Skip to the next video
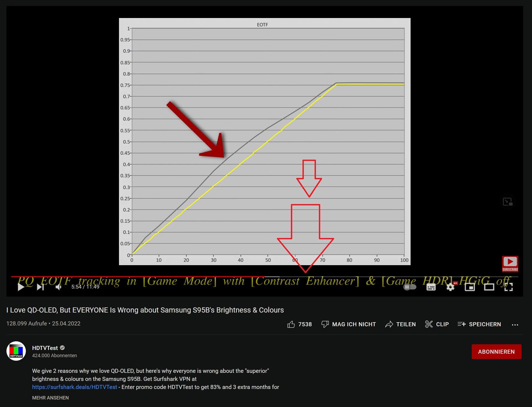The image size is (532, 407). tap(40, 287)
